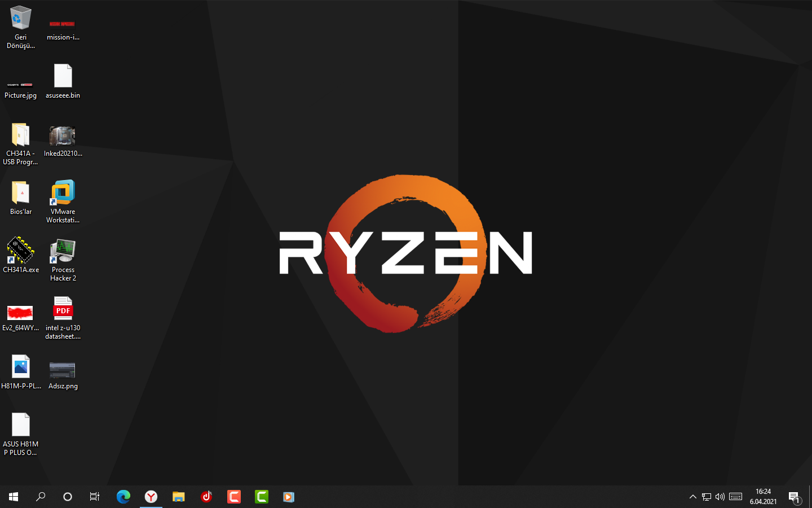This screenshot has width=812, height=508.
Task: Launch Microsoft Edge from taskbar
Action: [123, 497]
